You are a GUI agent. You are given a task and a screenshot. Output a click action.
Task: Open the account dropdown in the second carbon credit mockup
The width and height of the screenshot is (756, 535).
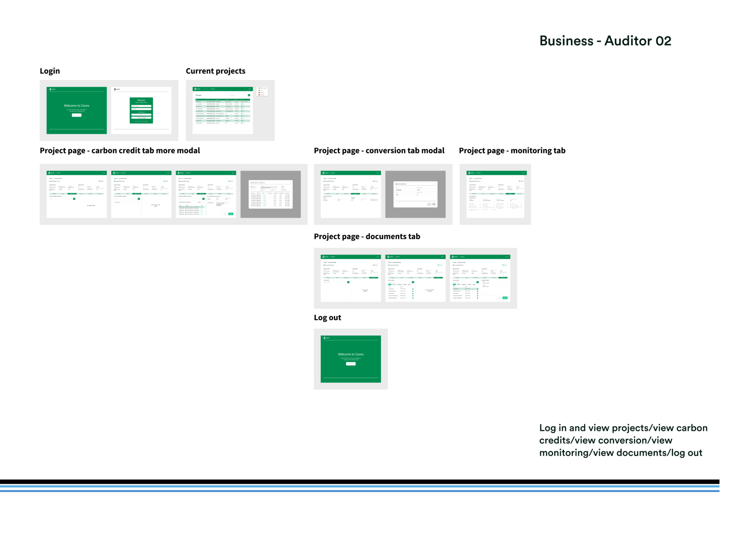pyautogui.click(x=126, y=202)
